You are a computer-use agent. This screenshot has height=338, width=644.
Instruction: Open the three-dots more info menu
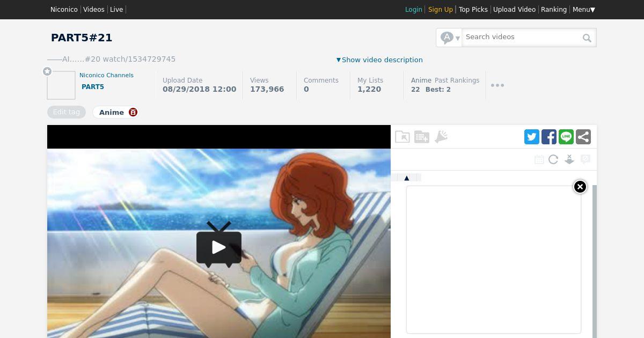pos(497,85)
